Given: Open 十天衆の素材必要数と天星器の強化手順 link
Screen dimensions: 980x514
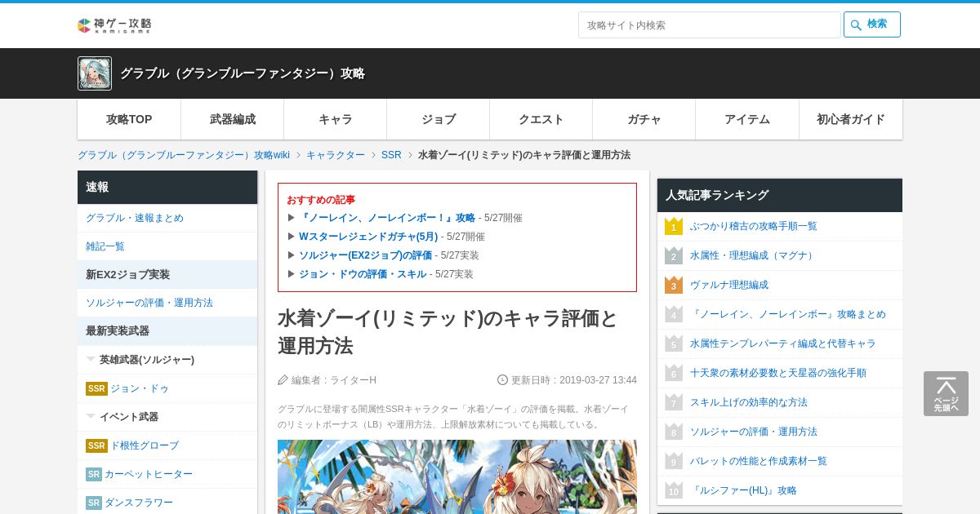Looking at the screenshot, I should pyautogui.click(x=778, y=373).
